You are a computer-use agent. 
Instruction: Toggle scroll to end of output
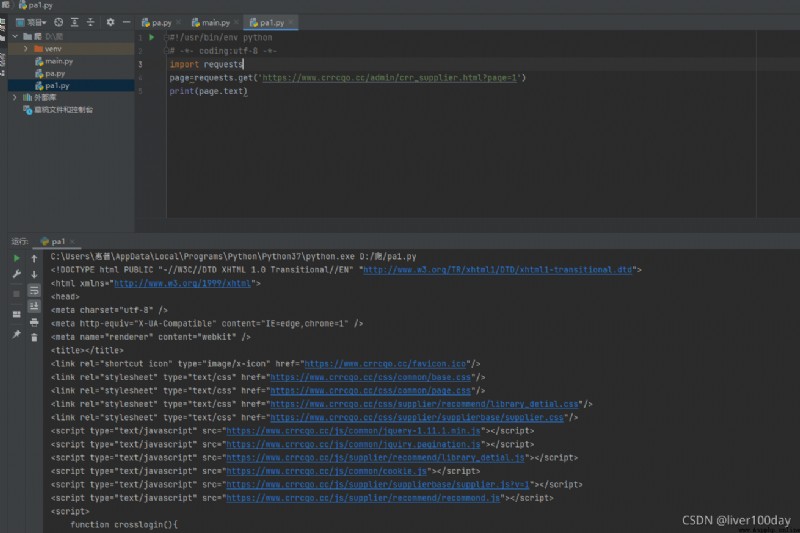[34, 306]
